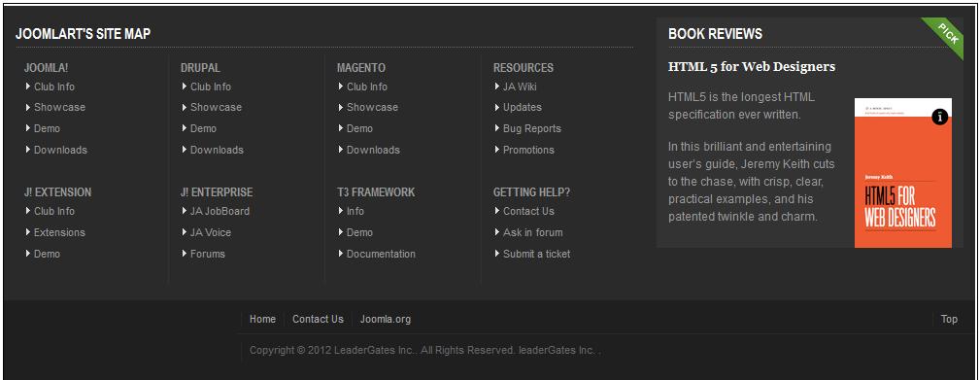Open Showcase link under Joomla! heading
The image size is (980, 380).
click(x=59, y=108)
